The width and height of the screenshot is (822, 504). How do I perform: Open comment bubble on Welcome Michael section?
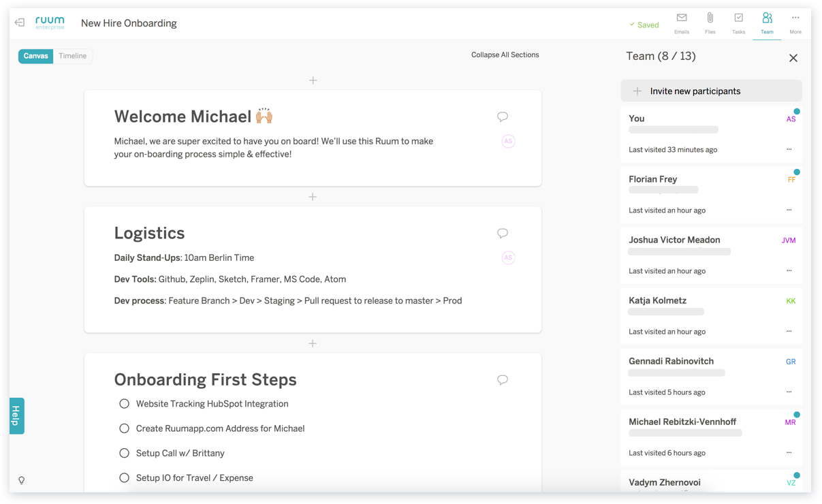pyautogui.click(x=503, y=117)
